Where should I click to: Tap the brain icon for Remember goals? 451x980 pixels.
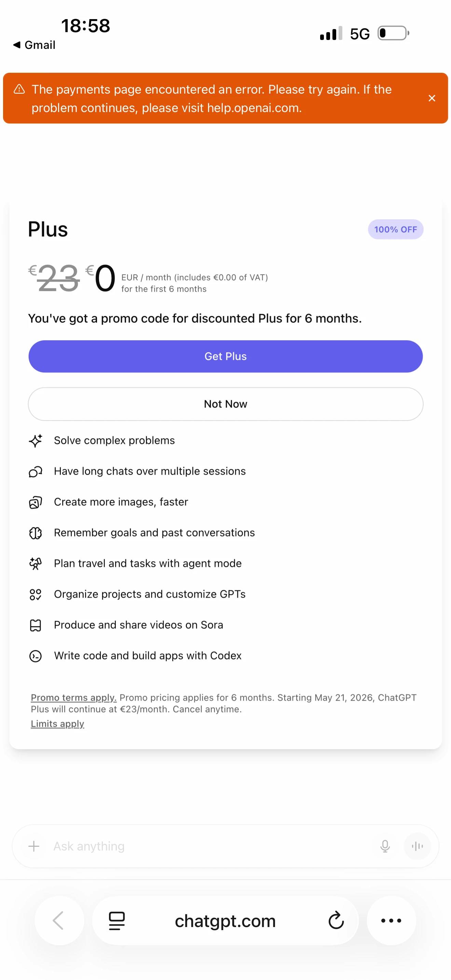point(36,533)
